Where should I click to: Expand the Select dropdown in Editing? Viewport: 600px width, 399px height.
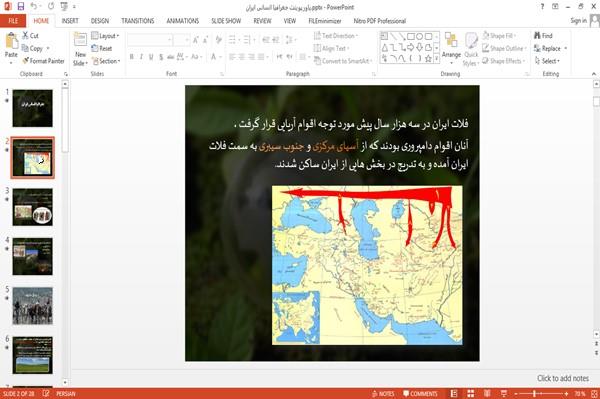[548, 61]
